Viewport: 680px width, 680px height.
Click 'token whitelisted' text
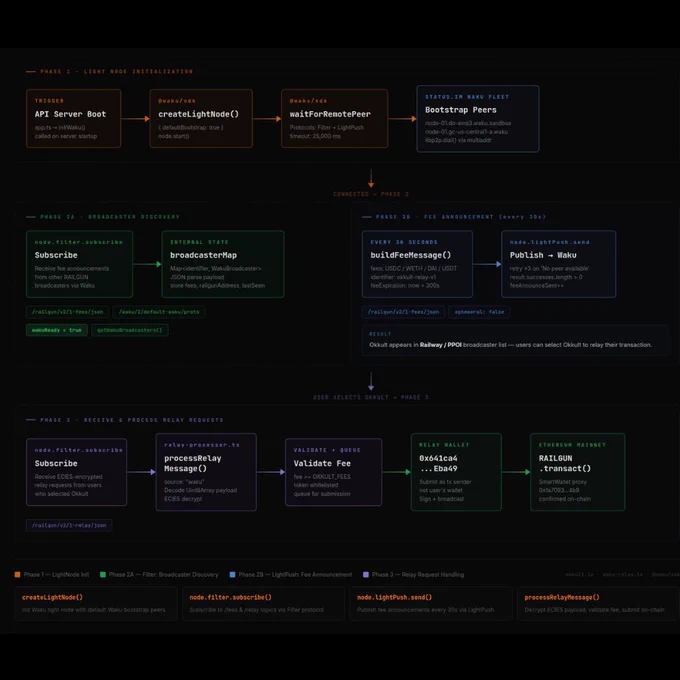[x=316, y=485]
